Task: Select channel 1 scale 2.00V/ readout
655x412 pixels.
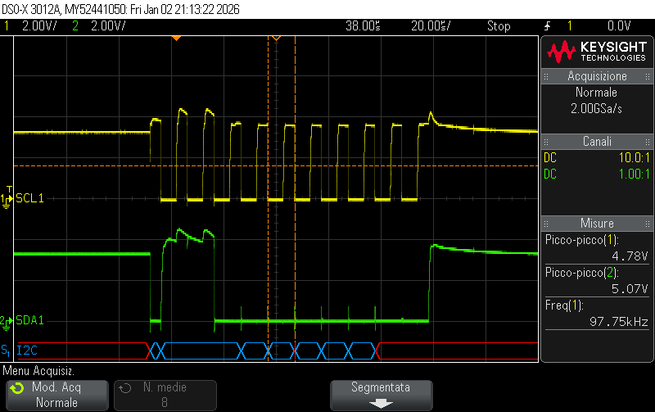Action: click(39, 26)
